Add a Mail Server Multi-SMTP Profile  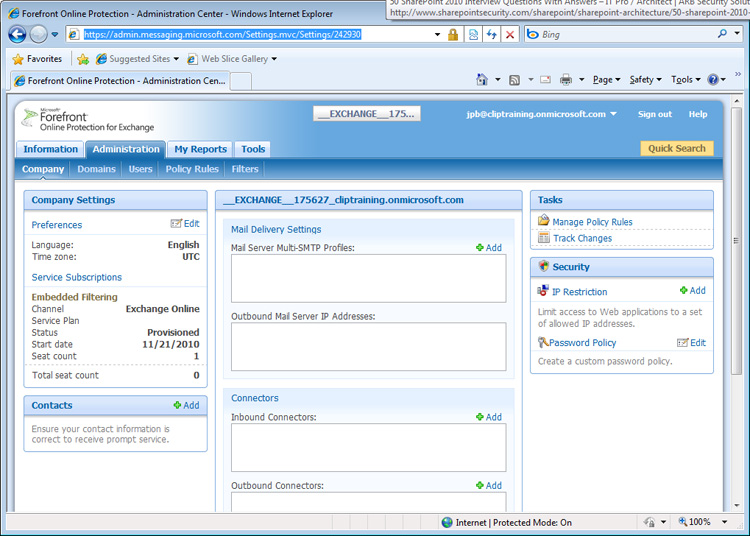[x=489, y=247]
